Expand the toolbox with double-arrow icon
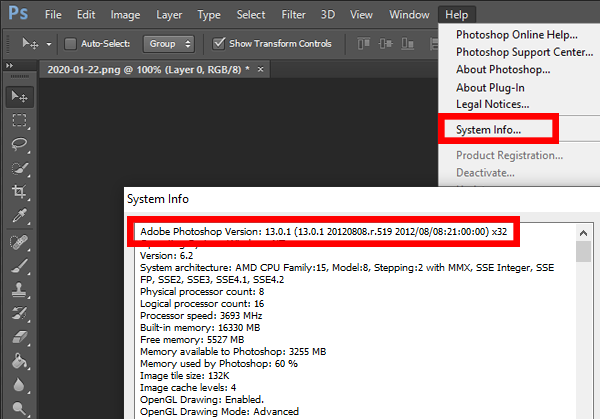The image size is (600, 419). [x=9, y=66]
